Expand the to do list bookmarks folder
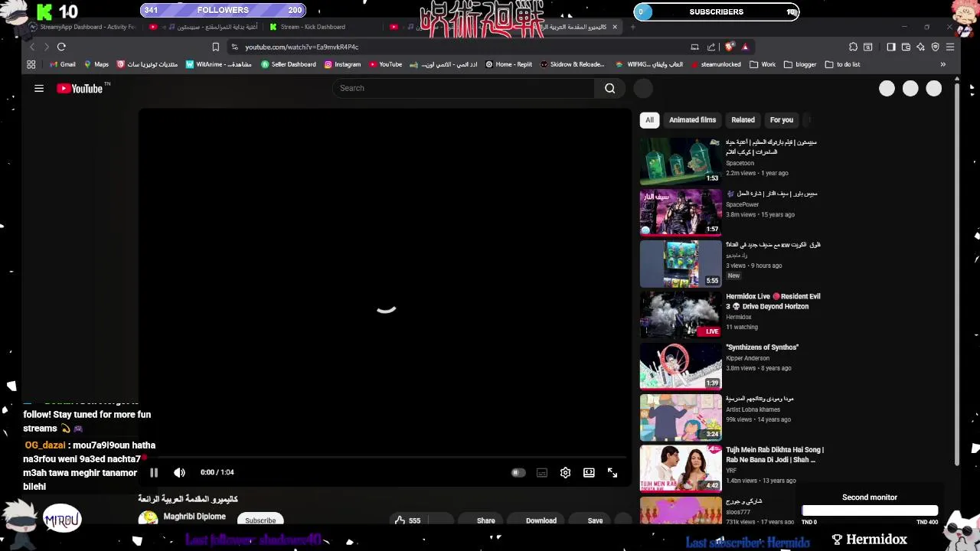Image resolution: width=980 pixels, height=551 pixels. coord(843,64)
